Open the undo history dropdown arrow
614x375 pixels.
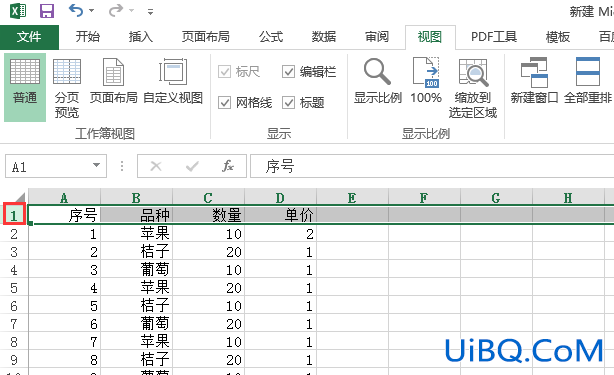point(92,11)
